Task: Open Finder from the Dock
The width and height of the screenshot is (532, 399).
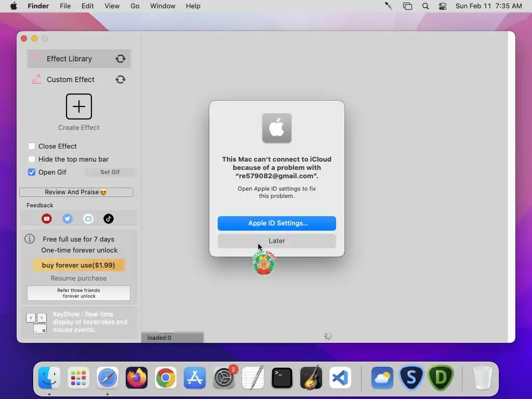Action: click(49, 378)
